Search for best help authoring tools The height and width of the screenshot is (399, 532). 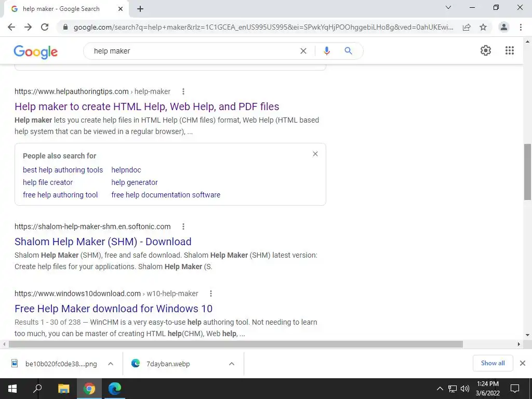click(x=63, y=170)
